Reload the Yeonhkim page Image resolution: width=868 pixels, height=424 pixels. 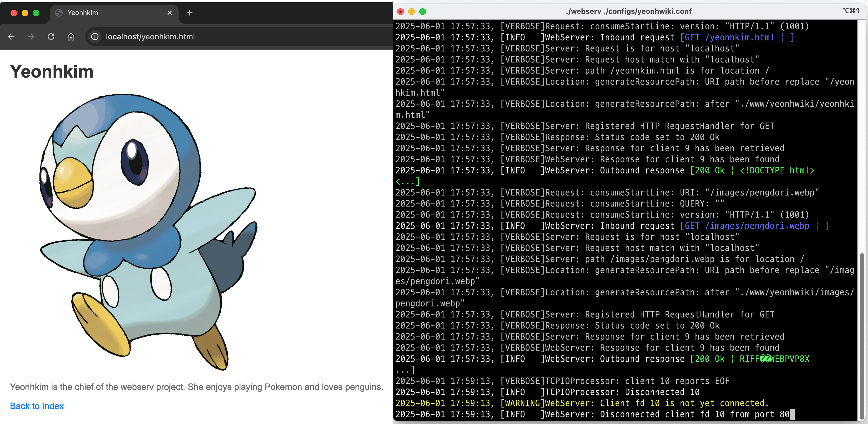click(51, 37)
